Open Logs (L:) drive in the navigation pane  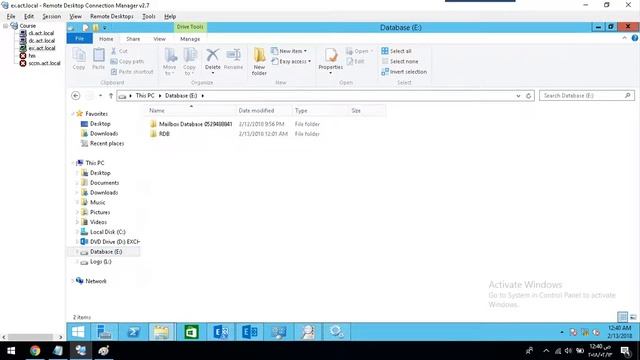point(100,262)
